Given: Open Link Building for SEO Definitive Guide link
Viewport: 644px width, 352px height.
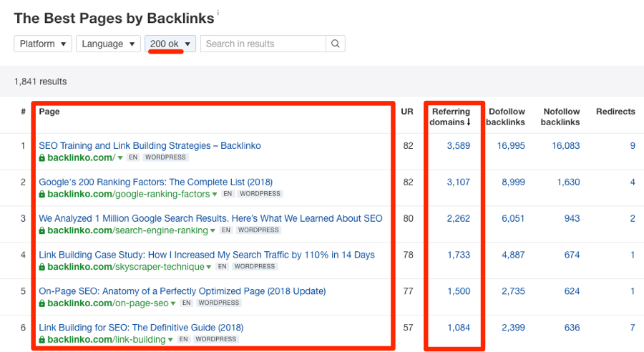Looking at the screenshot, I should 141,328.
